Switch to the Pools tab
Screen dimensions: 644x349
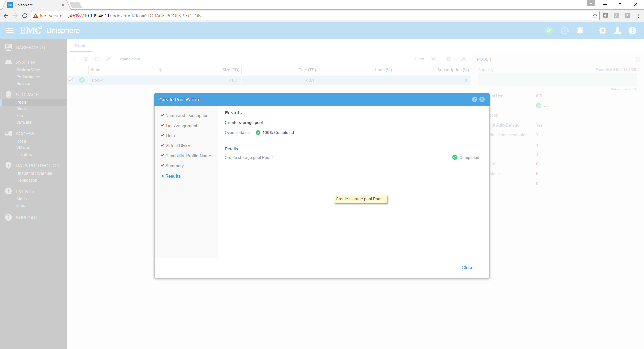pyautogui.click(x=80, y=45)
